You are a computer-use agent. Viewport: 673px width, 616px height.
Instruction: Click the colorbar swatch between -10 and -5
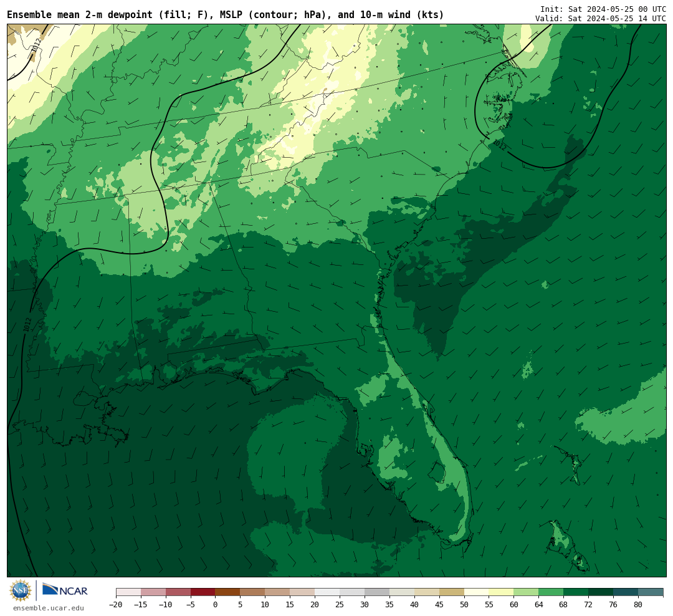(178, 592)
